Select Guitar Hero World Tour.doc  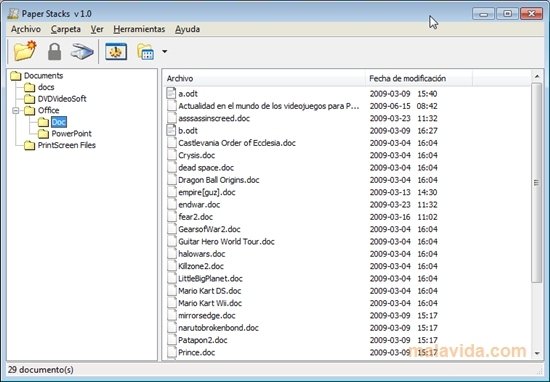(226, 241)
